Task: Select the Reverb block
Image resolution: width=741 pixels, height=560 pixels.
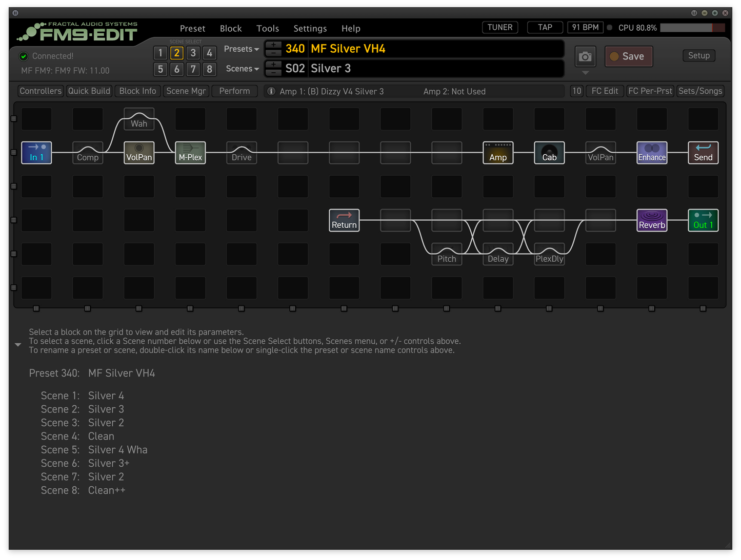Action: click(652, 220)
